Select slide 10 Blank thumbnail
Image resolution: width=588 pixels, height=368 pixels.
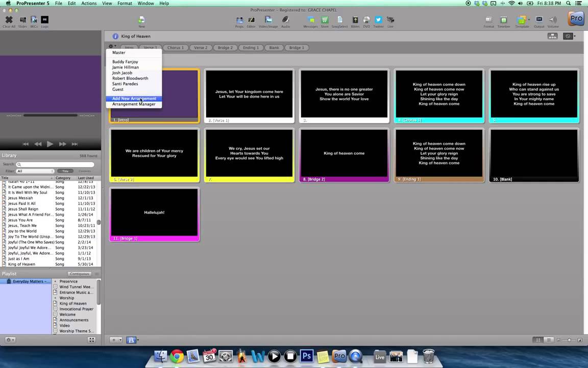[534, 155]
